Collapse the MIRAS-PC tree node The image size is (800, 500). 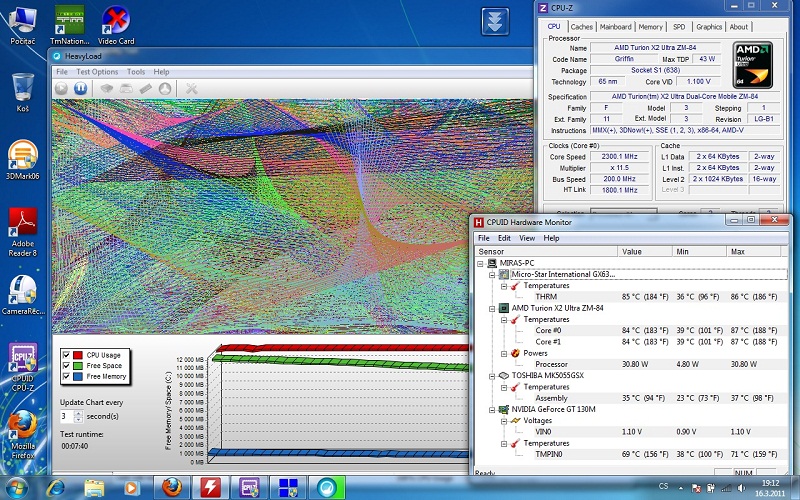coord(480,262)
